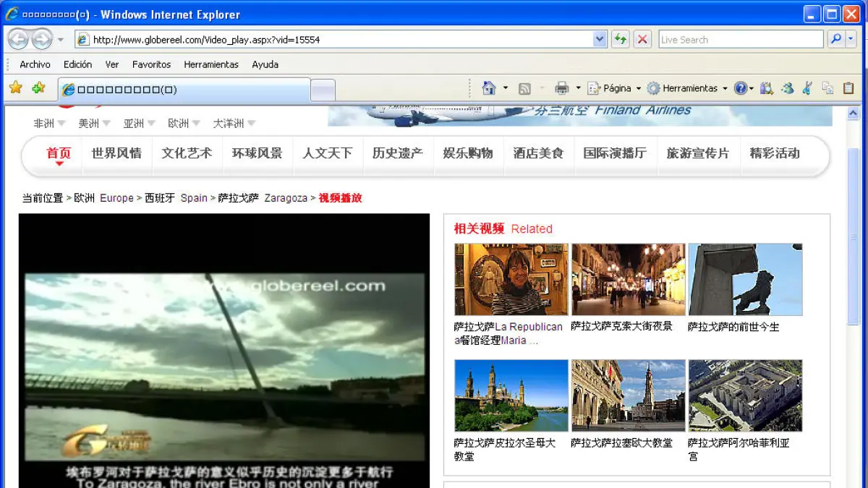Click the Refresh page button
The image size is (868, 488).
click(620, 40)
